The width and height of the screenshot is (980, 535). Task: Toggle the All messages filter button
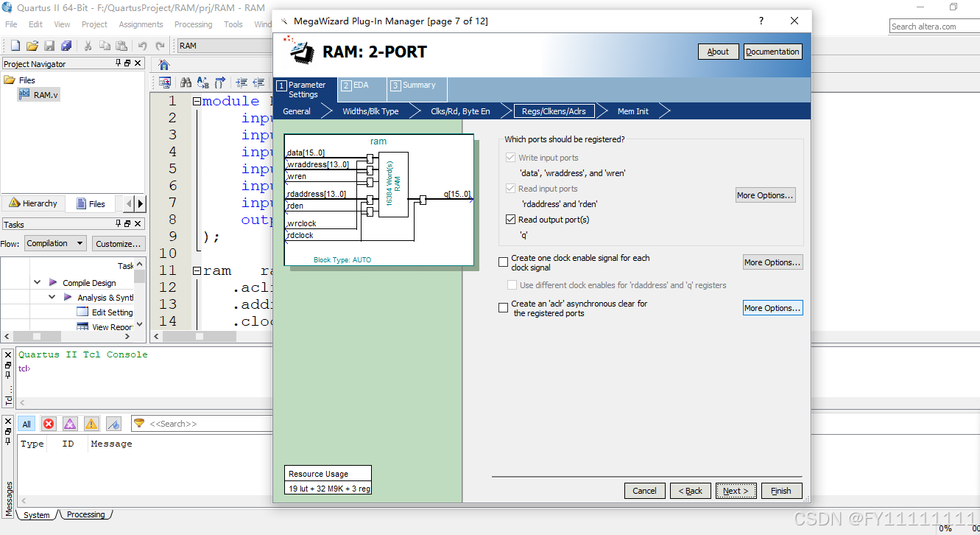(27, 424)
